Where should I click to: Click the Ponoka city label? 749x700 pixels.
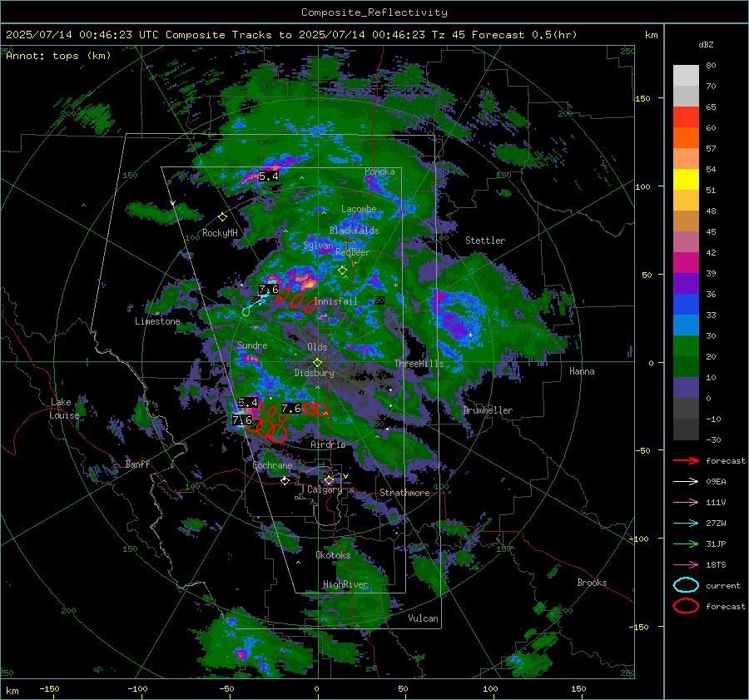379,171
